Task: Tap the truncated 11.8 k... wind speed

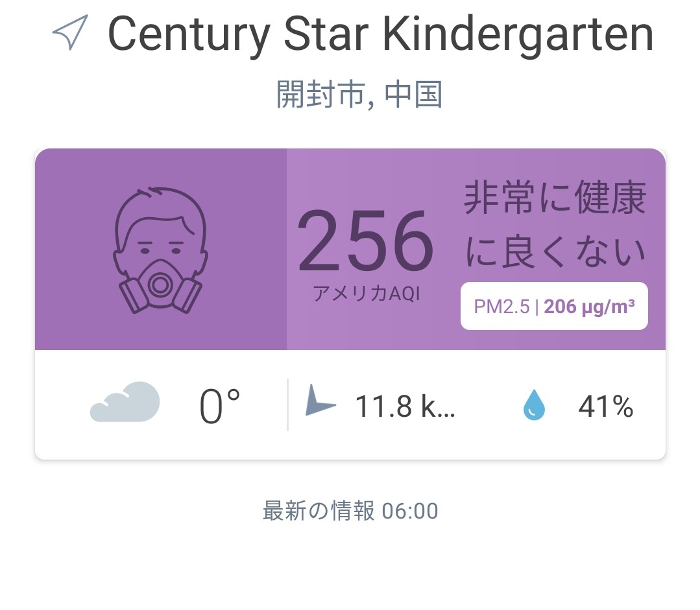Action: click(405, 406)
